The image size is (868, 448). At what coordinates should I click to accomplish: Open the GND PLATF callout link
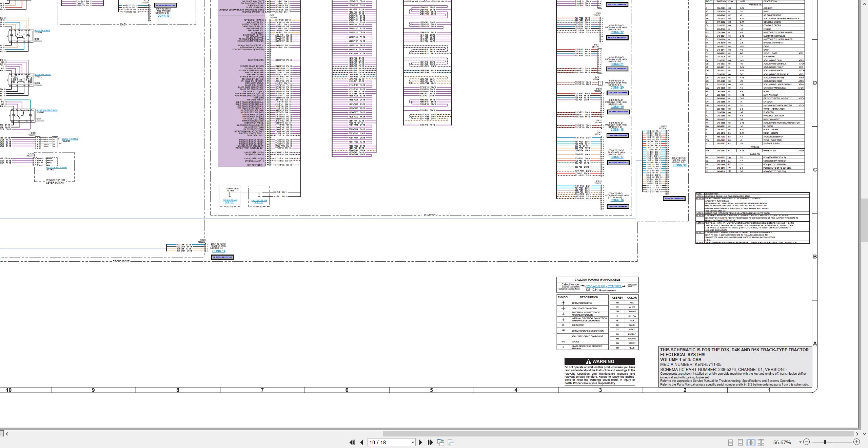click(259, 201)
